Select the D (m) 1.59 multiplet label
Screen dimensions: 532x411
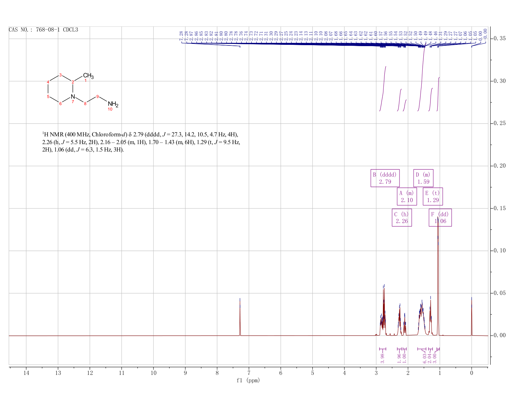[x=423, y=178]
